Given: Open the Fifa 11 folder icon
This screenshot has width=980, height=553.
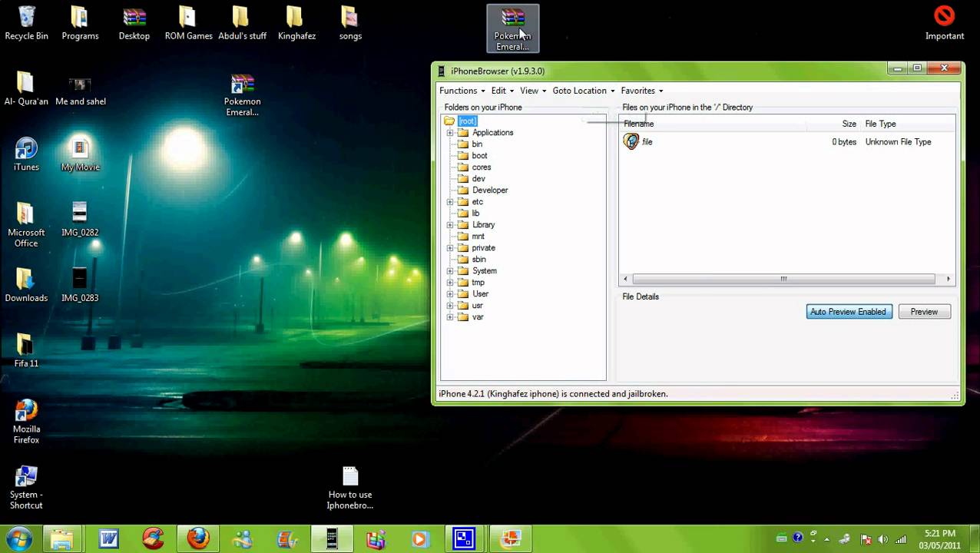Looking at the screenshot, I should 26,351.
